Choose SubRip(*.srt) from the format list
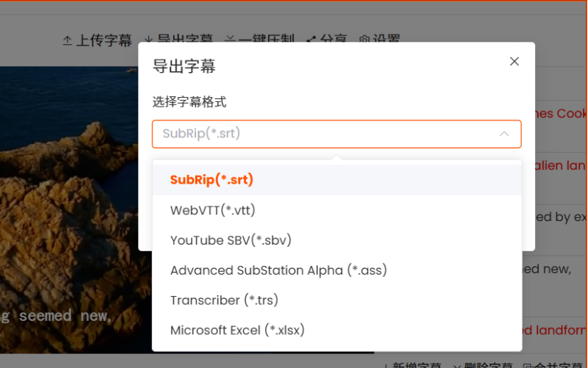588x368 pixels. click(337, 180)
